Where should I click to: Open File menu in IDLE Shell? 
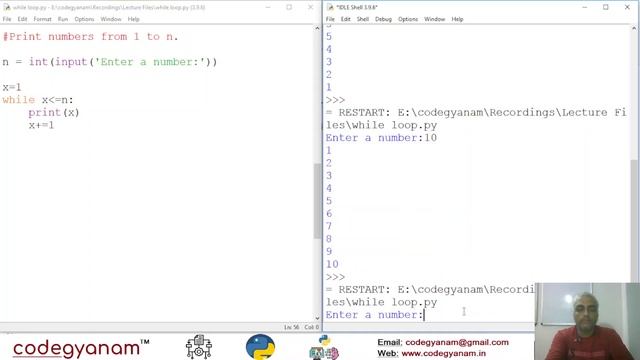tap(330, 19)
